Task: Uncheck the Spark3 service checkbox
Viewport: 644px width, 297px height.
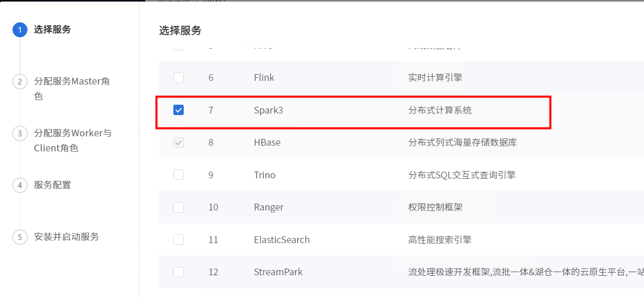Action: pos(179,110)
